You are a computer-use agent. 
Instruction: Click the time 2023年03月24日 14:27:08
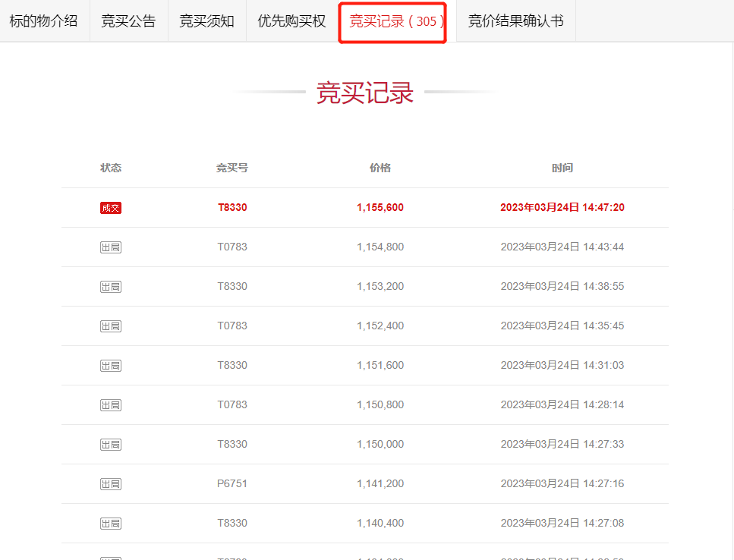[x=562, y=523]
